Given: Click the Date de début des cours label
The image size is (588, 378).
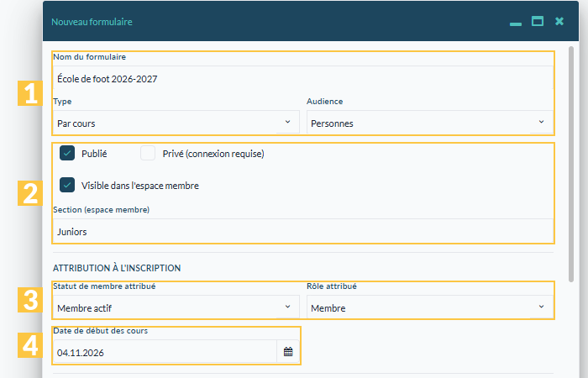Looking at the screenshot, I should pyautogui.click(x=100, y=331).
